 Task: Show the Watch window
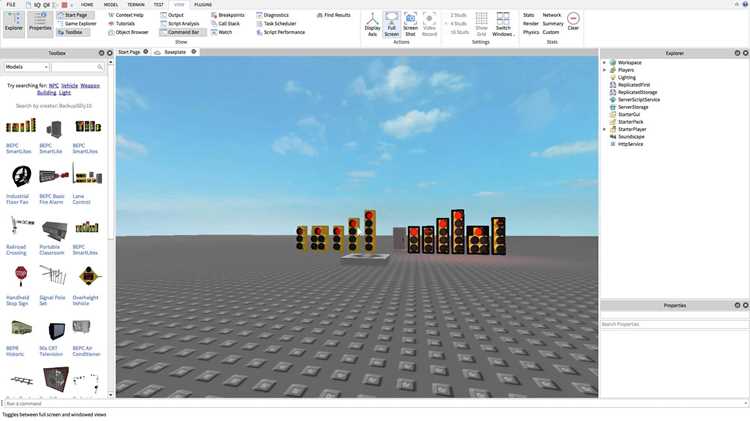(221, 33)
